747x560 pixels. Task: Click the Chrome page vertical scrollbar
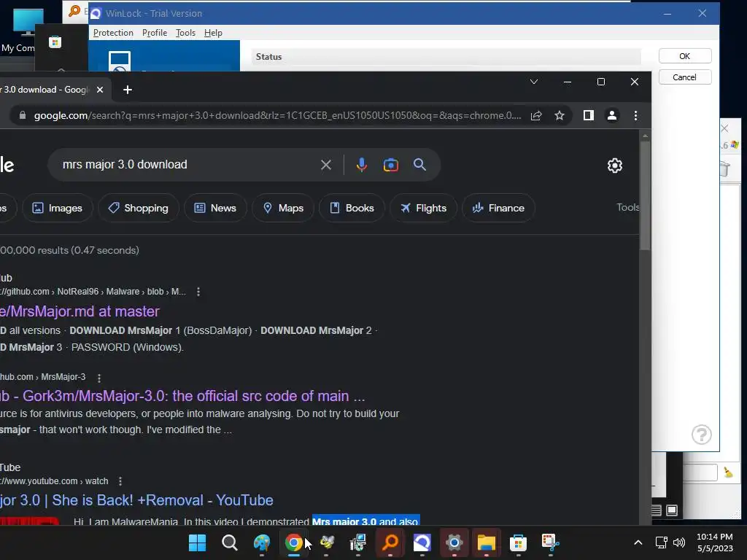645,195
